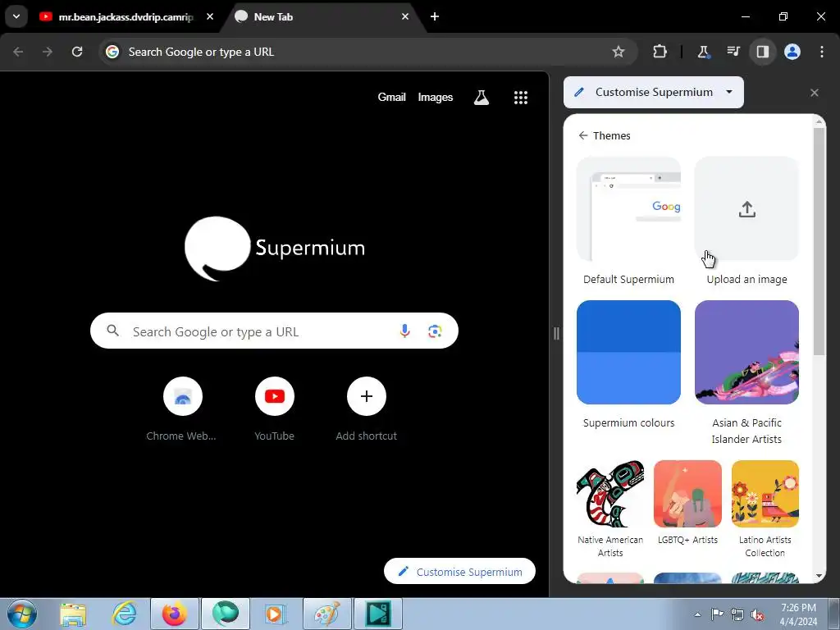The height and width of the screenshot is (630, 840).
Task: Open Action Center flag icon
Action: coord(717,614)
